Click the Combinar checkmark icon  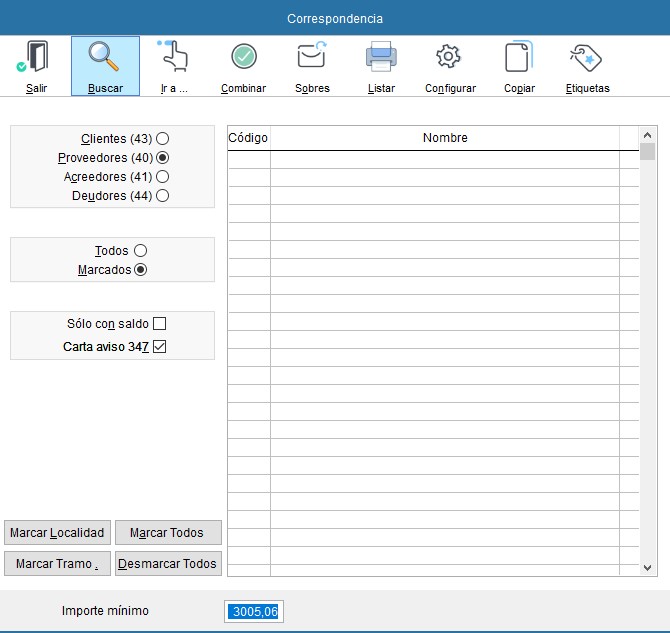243,58
